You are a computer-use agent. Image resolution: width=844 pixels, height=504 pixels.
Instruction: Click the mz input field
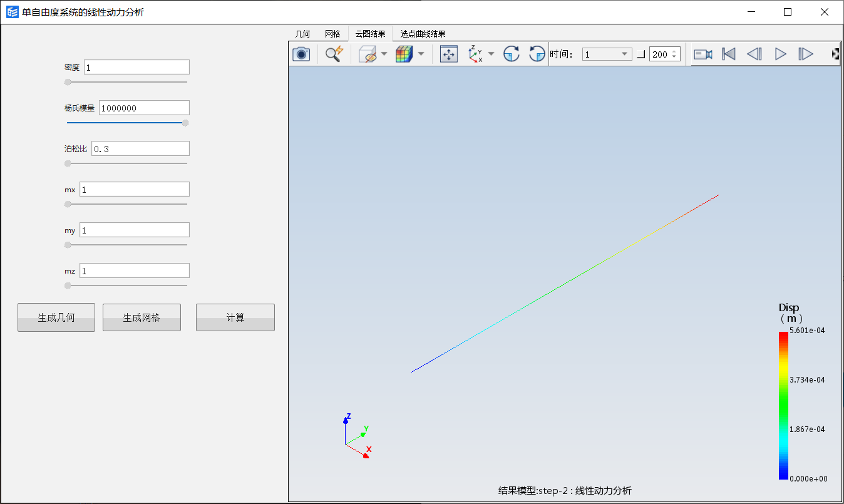135,270
